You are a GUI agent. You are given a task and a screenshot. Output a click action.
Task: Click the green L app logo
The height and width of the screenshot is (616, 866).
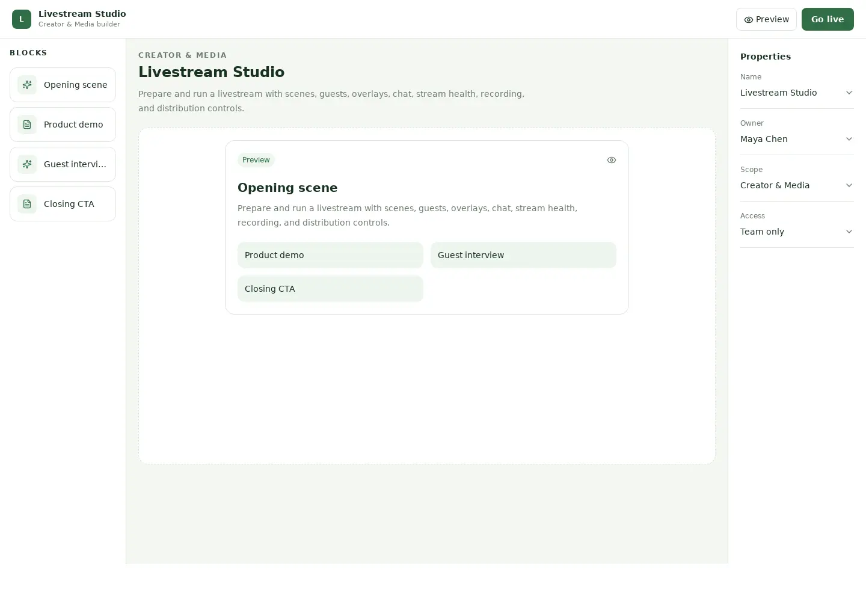pos(22,19)
